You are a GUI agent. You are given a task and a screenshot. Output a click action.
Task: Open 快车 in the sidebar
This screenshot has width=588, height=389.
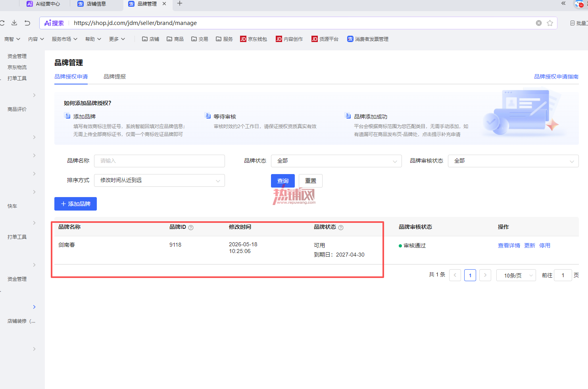[12, 206]
